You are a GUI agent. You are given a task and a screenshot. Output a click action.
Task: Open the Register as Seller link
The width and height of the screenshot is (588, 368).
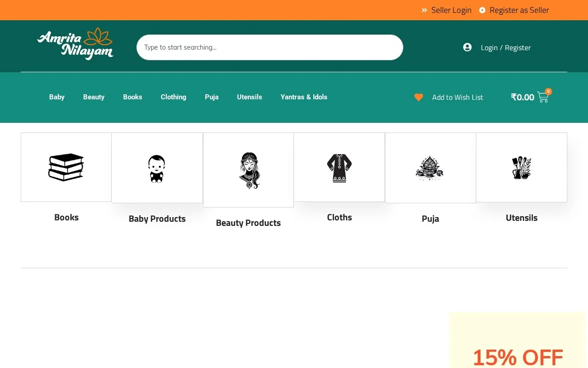point(519,10)
